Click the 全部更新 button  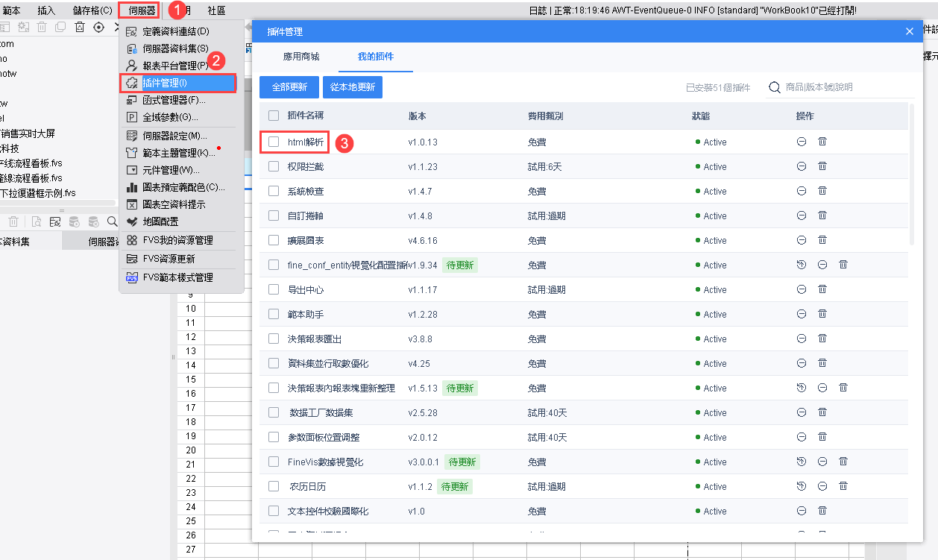[x=289, y=86]
